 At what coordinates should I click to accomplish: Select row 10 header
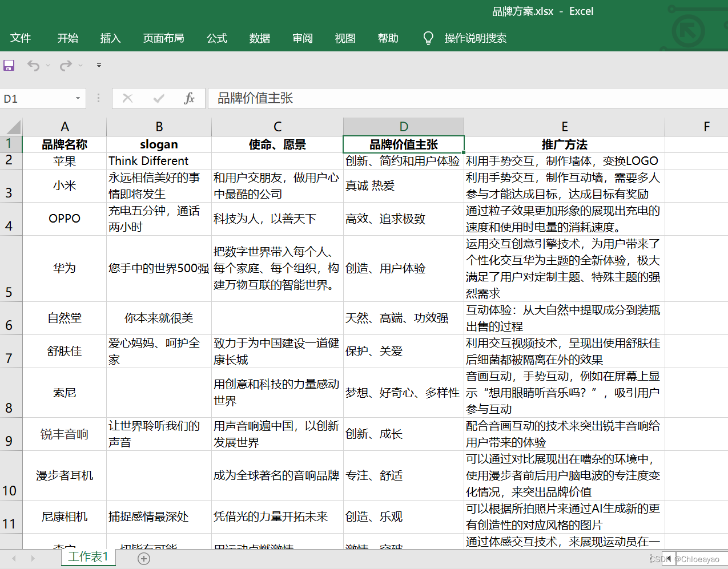click(x=11, y=475)
